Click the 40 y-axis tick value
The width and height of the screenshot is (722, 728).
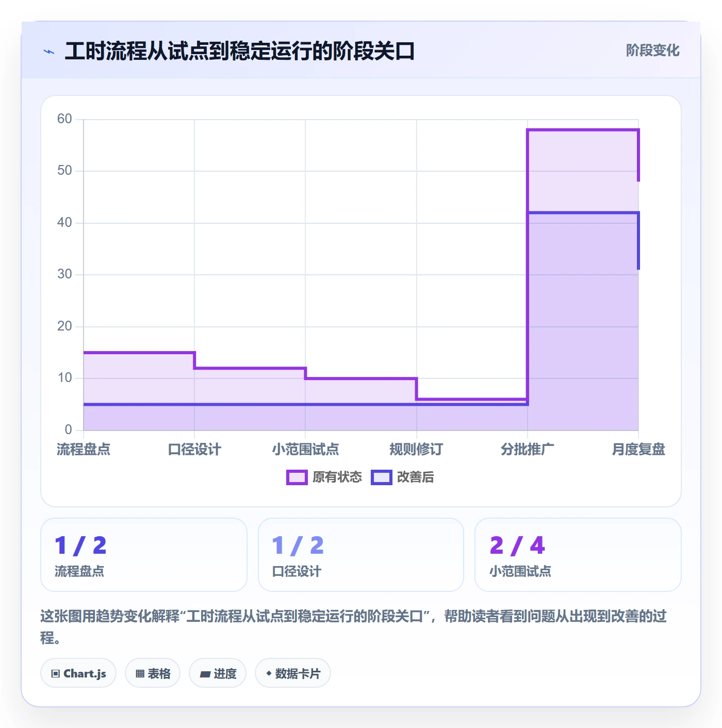(64, 223)
